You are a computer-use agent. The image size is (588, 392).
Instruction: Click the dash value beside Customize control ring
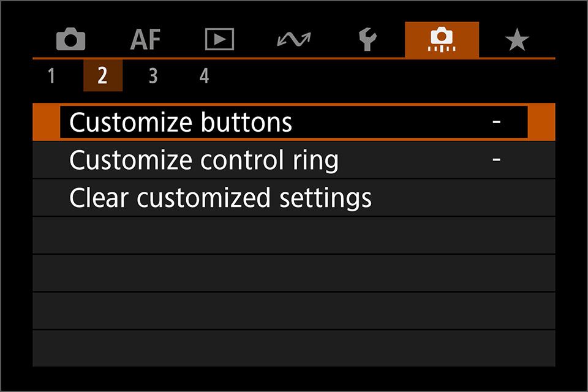click(496, 160)
